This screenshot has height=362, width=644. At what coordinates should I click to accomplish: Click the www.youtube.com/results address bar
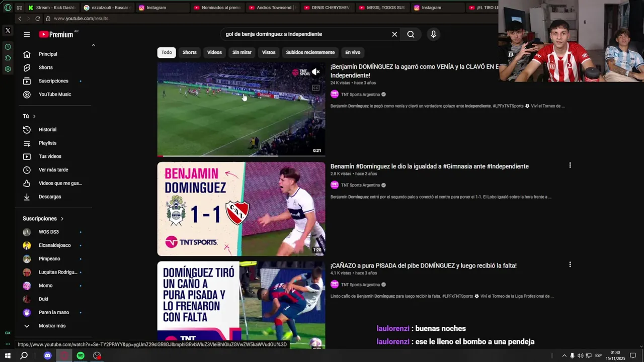click(x=81, y=19)
